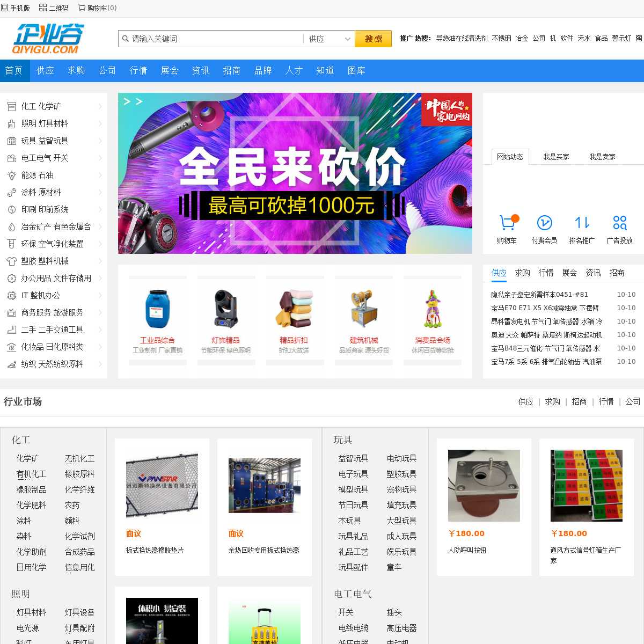Click the 环保 空气净化装置 icon

[12, 244]
